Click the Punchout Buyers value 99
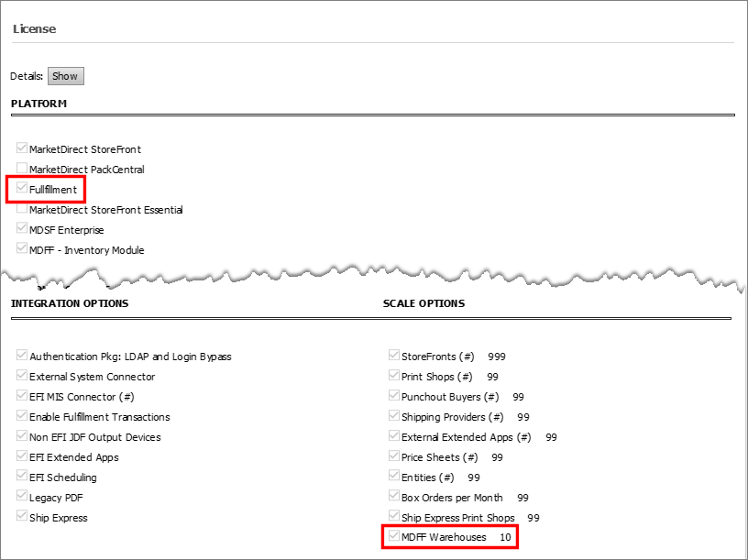748x560 pixels. (x=518, y=398)
